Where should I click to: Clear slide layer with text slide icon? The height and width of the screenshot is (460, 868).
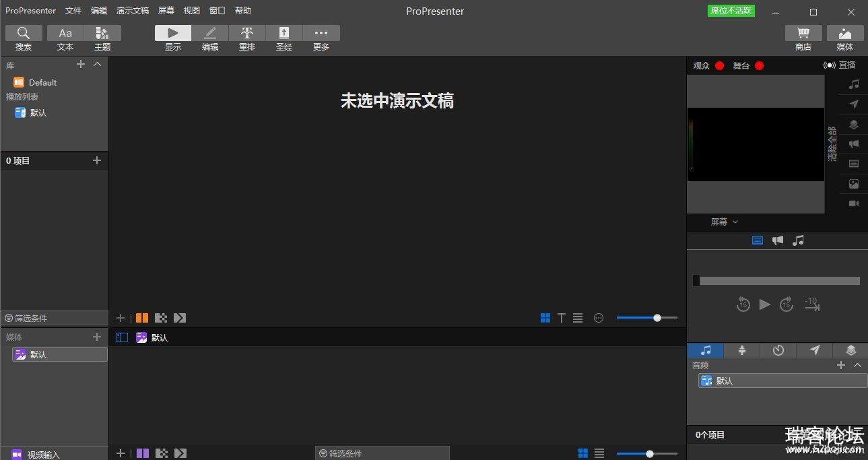(x=854, y=164)
